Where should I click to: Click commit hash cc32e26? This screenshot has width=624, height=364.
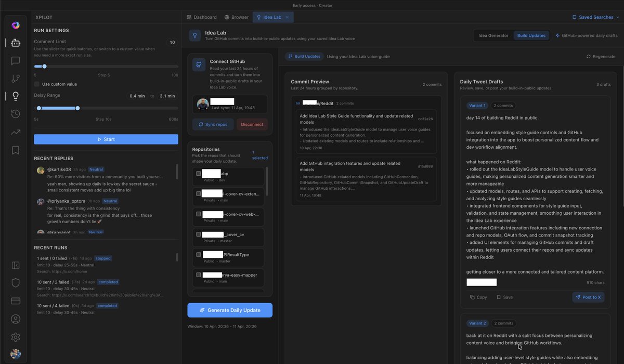point(425,119)
